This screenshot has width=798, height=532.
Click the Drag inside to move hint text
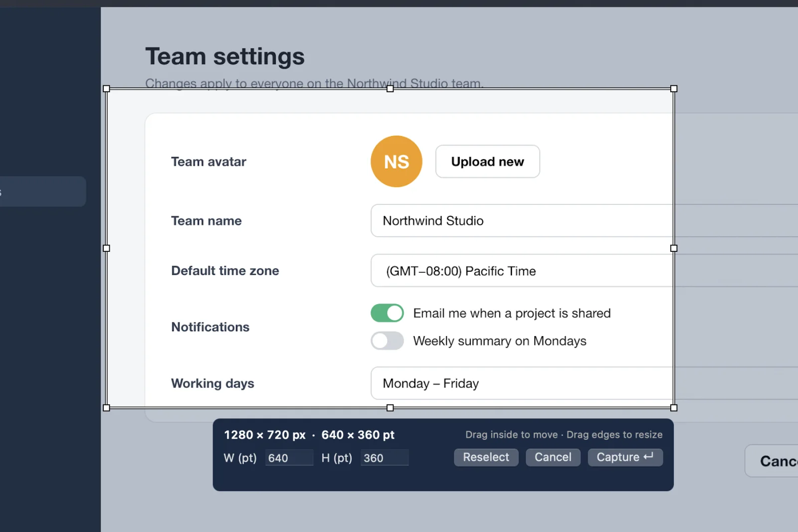[x=511, y=435]
